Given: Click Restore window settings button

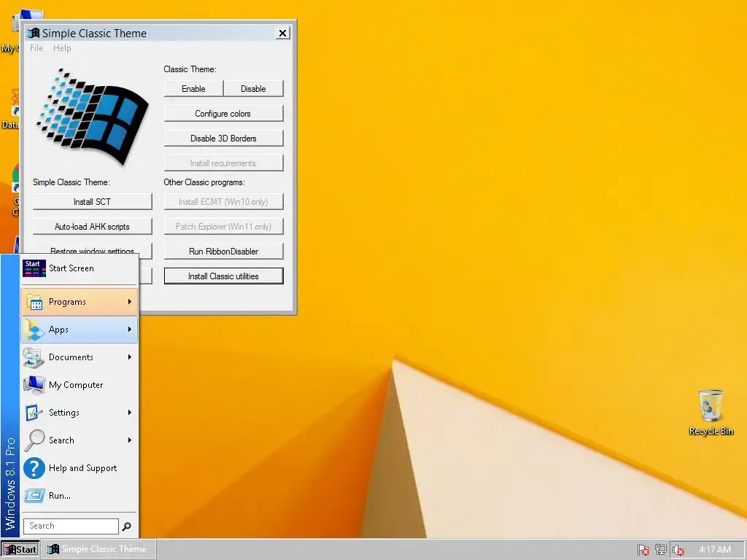Looking at the screenshot, I should click(x=93, y=249).
